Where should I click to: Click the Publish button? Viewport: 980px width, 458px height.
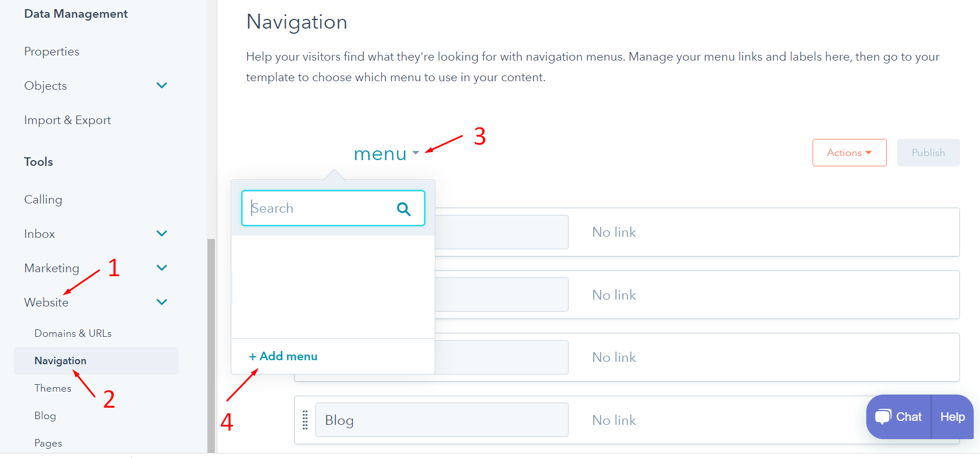(928, 153)
